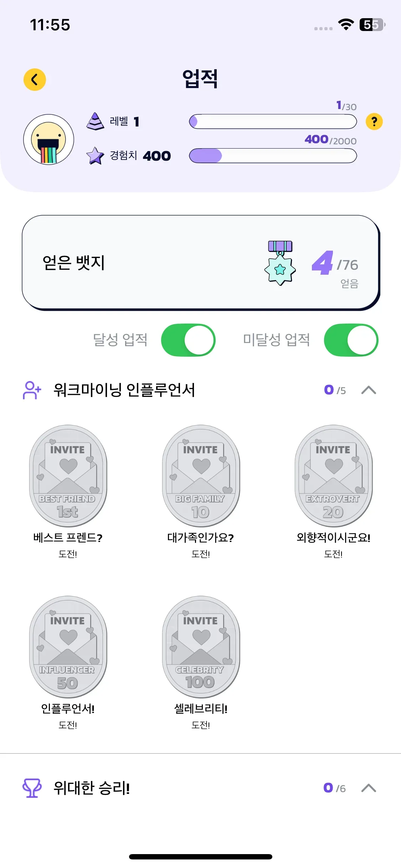Image resolution: width=401 pixels, height=868 pixels.
Task: Tap the earned badges medal icon
Action: (x=280, y=263)
